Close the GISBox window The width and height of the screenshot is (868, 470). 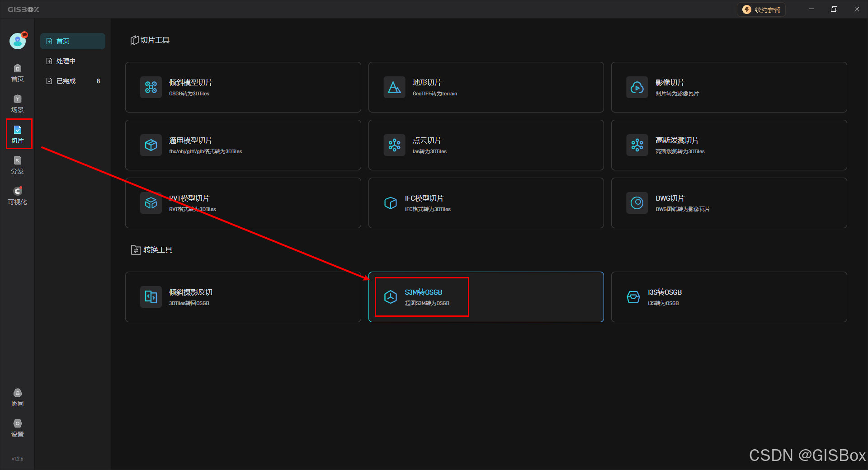click(857, 9)
